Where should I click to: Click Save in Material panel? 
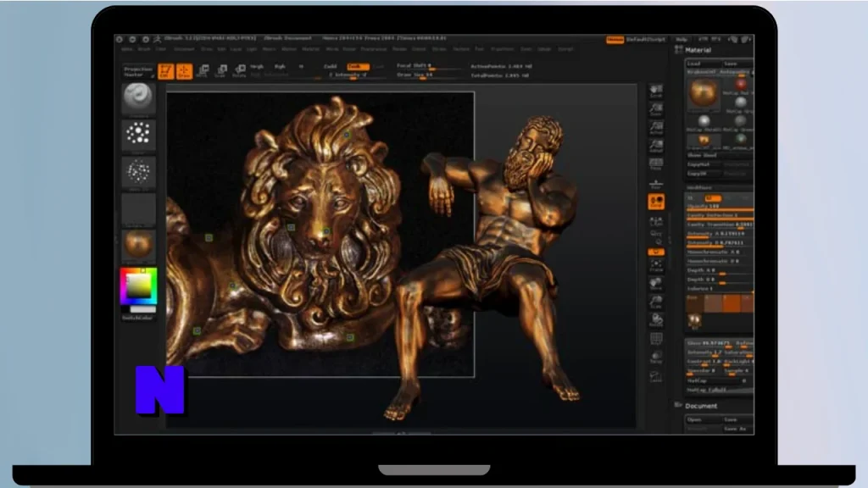(x=737, y=64)
